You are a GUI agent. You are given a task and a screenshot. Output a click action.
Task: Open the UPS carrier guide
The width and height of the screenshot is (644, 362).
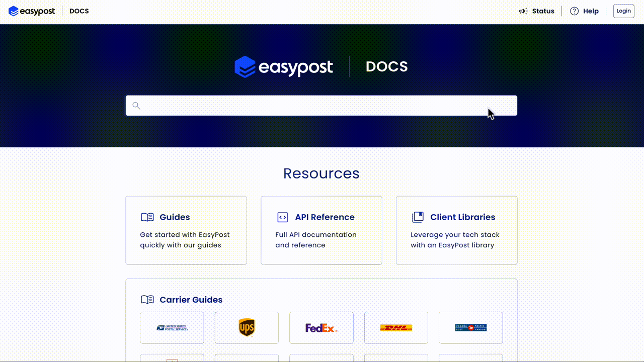point(247,328)
